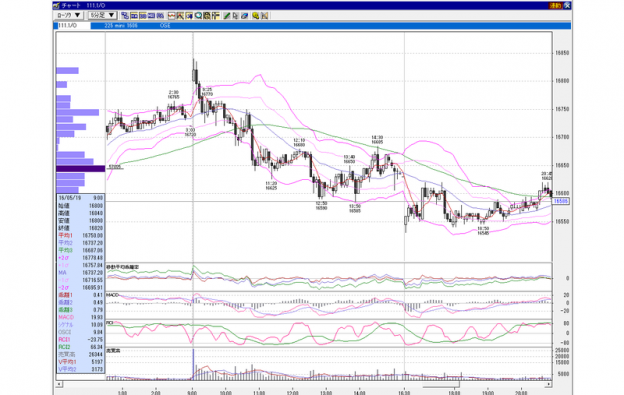Click the rightmost toolbar icon beside the key
Viewport: 624px width, 395px height.
click(265, 16)
